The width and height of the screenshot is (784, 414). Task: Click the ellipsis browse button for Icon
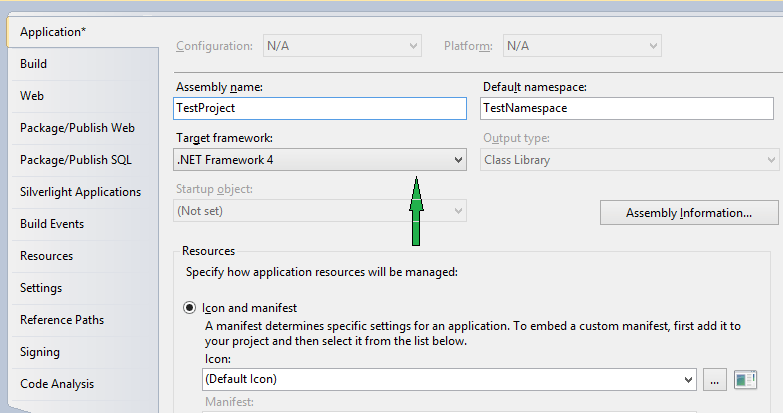(713, 379)
